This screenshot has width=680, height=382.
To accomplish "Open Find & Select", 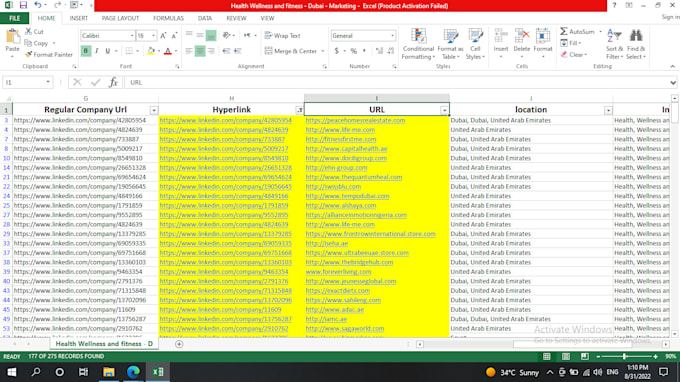I will coord(636,44).
